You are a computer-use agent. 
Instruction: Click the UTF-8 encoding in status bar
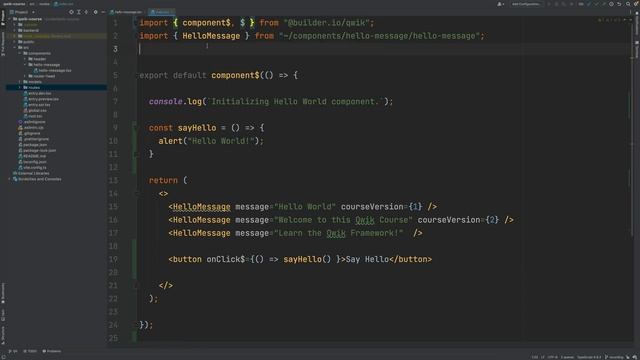coord(553,357)
